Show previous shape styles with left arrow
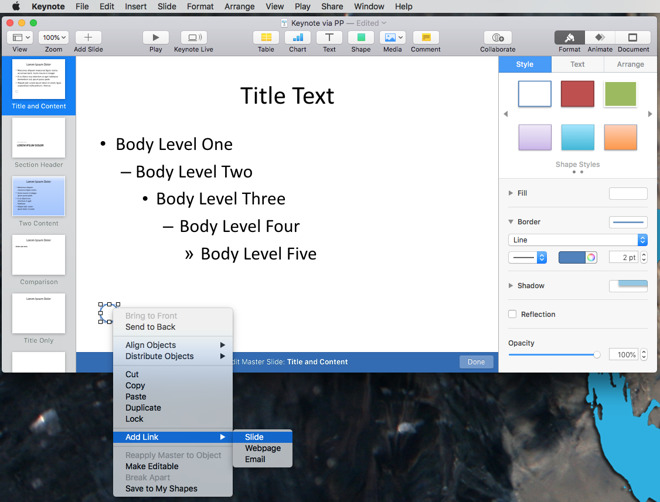Viewport: 660px width, 502px height. click(506, 114)
